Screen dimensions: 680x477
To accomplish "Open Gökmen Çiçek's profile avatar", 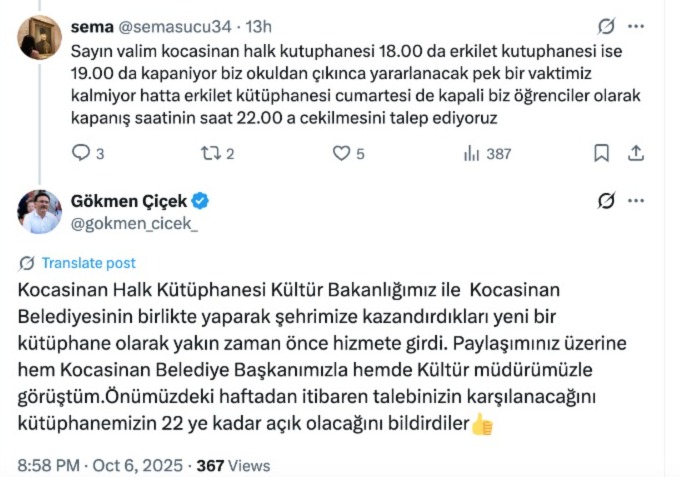I will click(40, 211).
